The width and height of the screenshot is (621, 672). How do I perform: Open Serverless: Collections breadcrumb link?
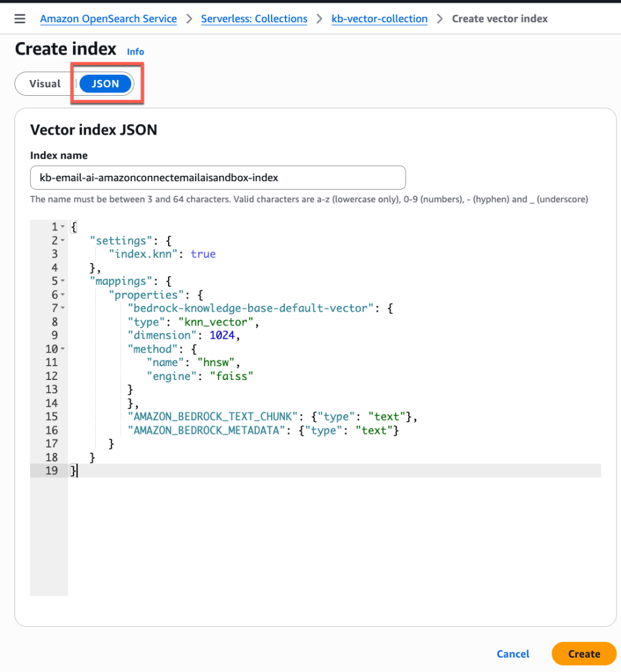254,18
